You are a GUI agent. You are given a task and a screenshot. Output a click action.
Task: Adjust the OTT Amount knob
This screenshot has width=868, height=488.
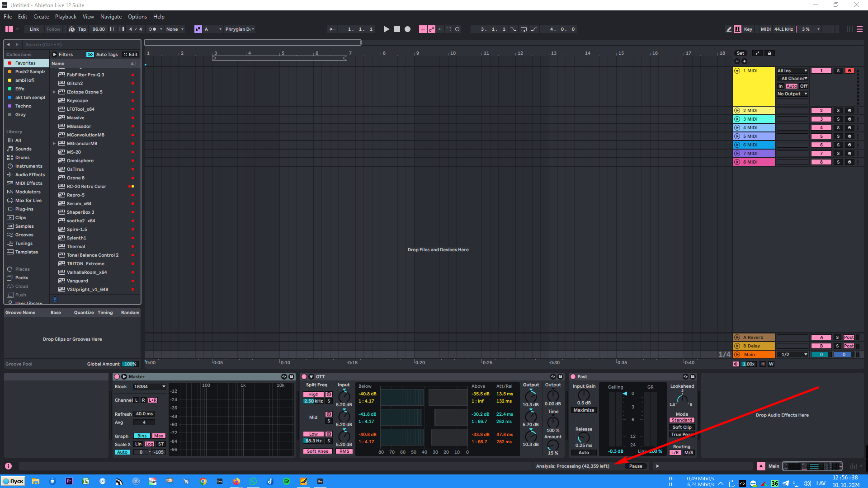click(553, 445)
